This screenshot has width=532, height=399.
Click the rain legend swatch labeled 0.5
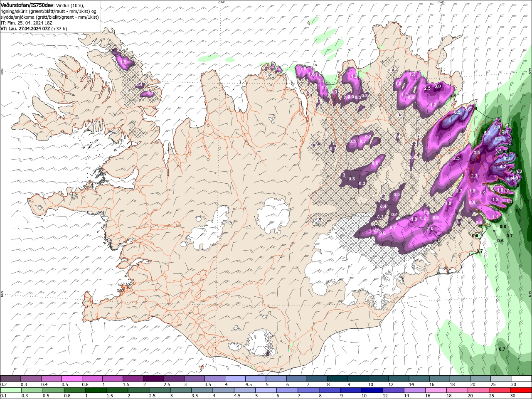tap(54, 390)
